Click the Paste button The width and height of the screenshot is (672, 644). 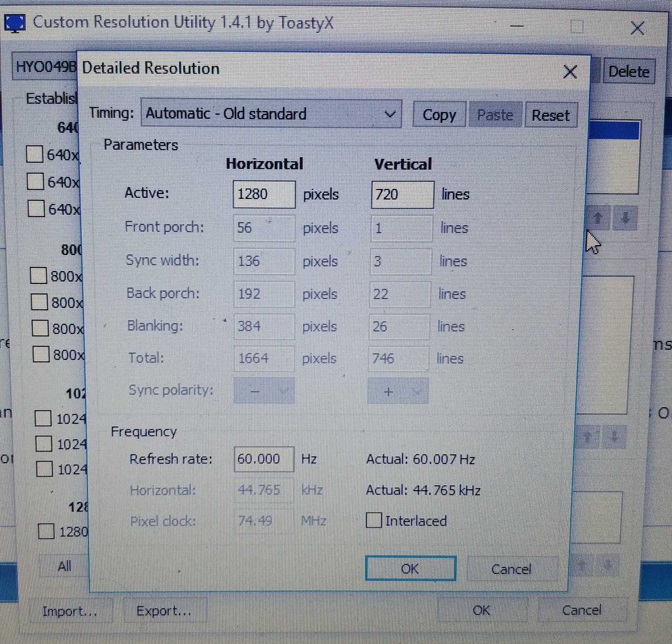click(x=495, y=115)
